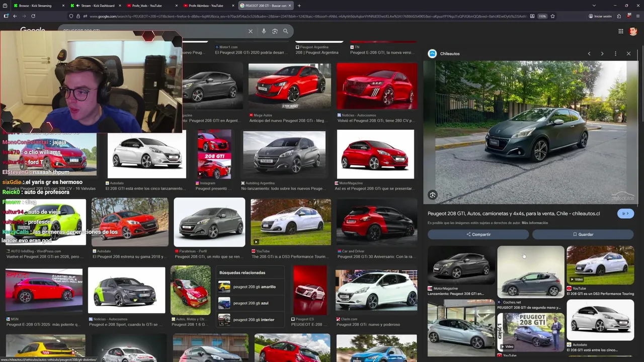This screenshot has width=644, height=362.
Task: Open Coches.net related image in preview panel
Action: pyautogui.click(x=531, y=271)
